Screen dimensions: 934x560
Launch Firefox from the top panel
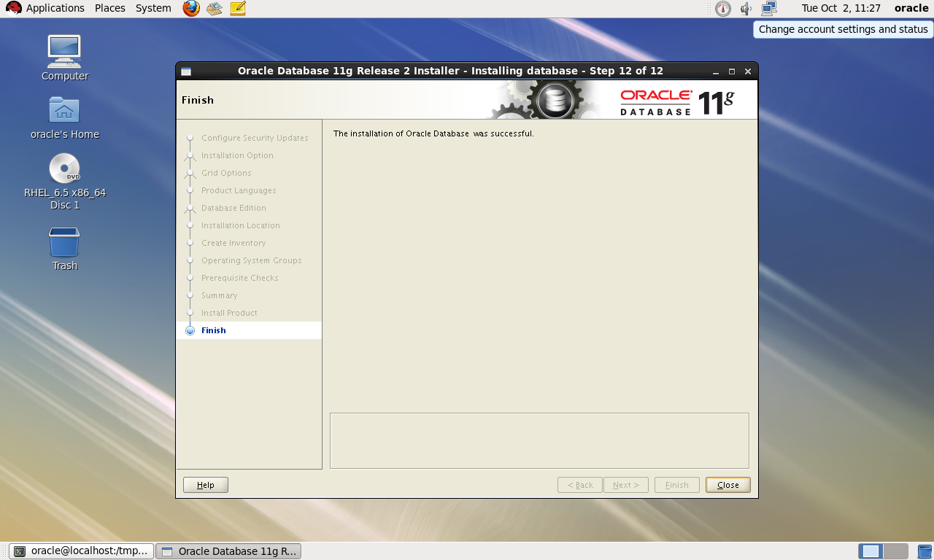(x=191, y=8)
